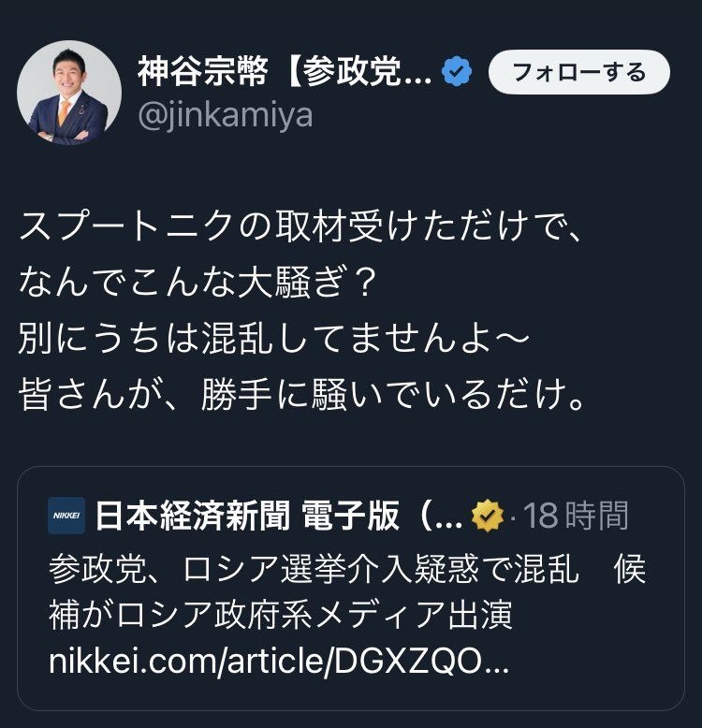Viewport: 702px width, 728px height.
Task: Open the nikkei.com article link
Action: [279, 662]
